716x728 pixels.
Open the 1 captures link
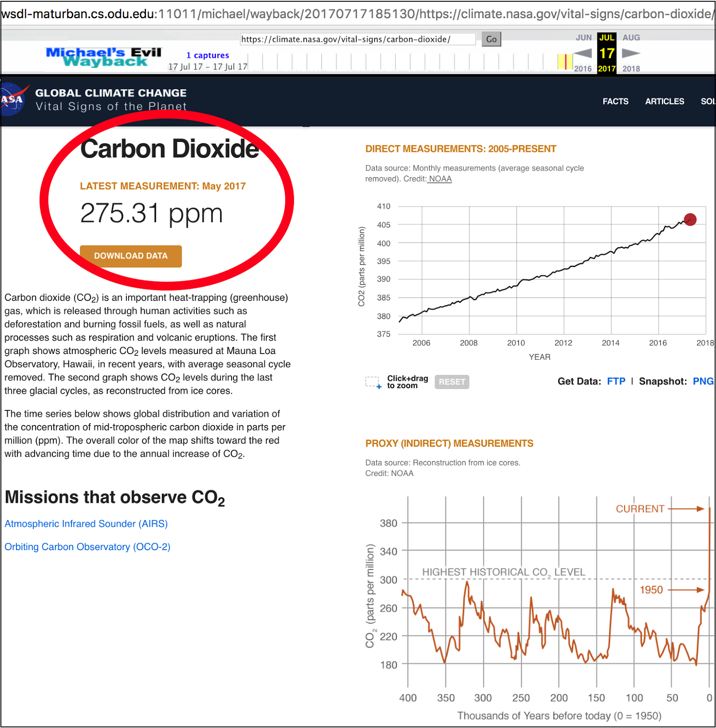tap(208, 56)
